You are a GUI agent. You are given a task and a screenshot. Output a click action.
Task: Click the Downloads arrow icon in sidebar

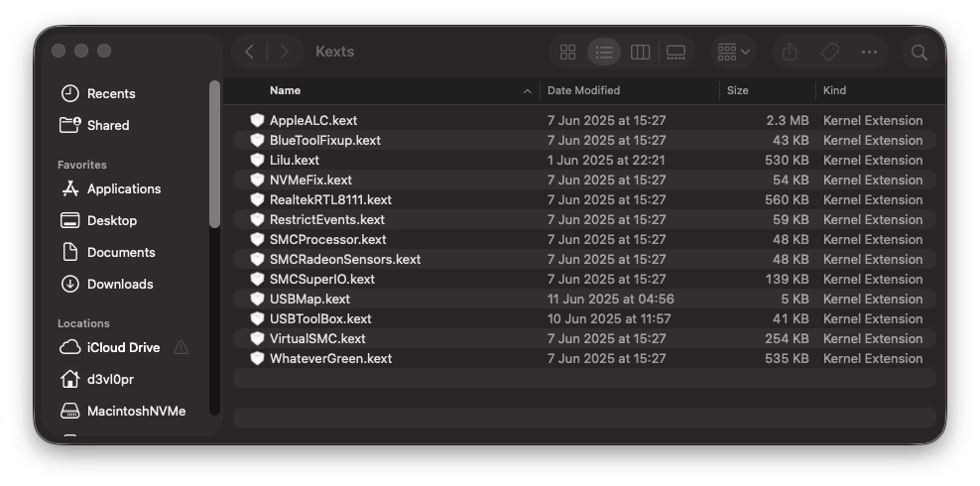(x=70, y=285)
